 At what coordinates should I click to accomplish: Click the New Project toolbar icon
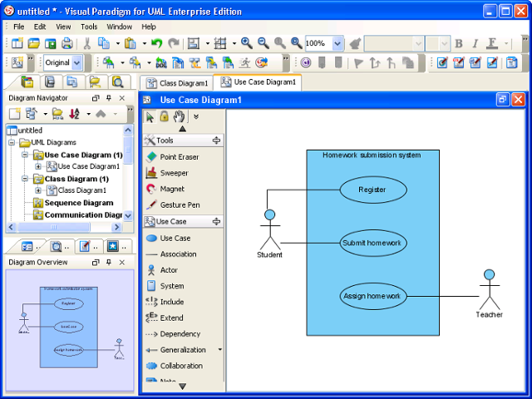pyautogui.click(x=17, y=43)
